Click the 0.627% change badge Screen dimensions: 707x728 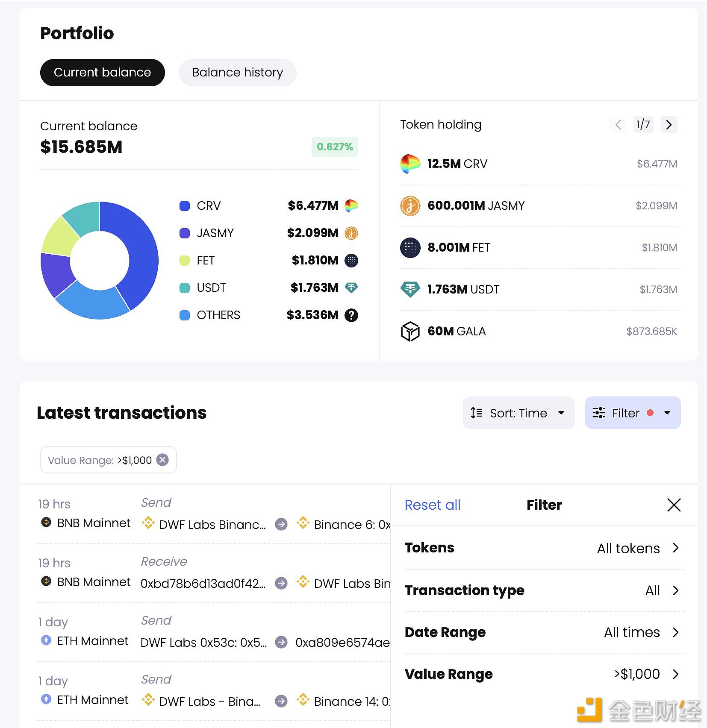tap(335, 147)
